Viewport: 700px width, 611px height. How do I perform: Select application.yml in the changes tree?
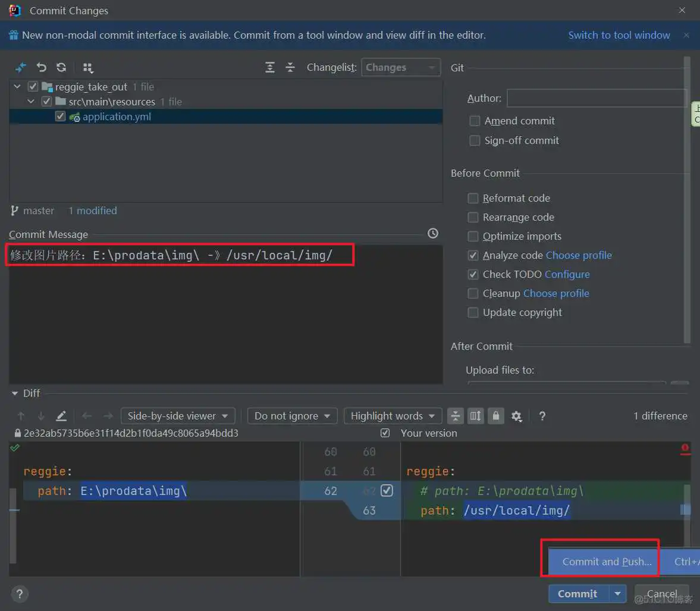pos(117,117)
